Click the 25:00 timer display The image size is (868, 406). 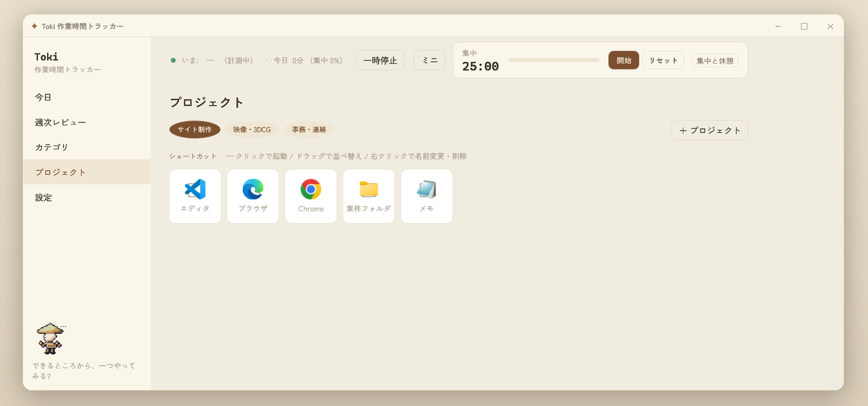coord(480,66)
